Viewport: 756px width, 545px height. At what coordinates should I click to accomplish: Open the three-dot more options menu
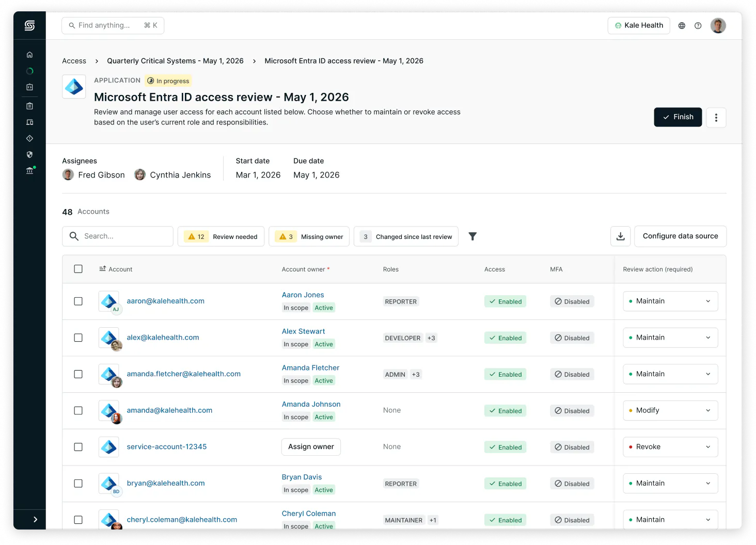coord(716,118)
